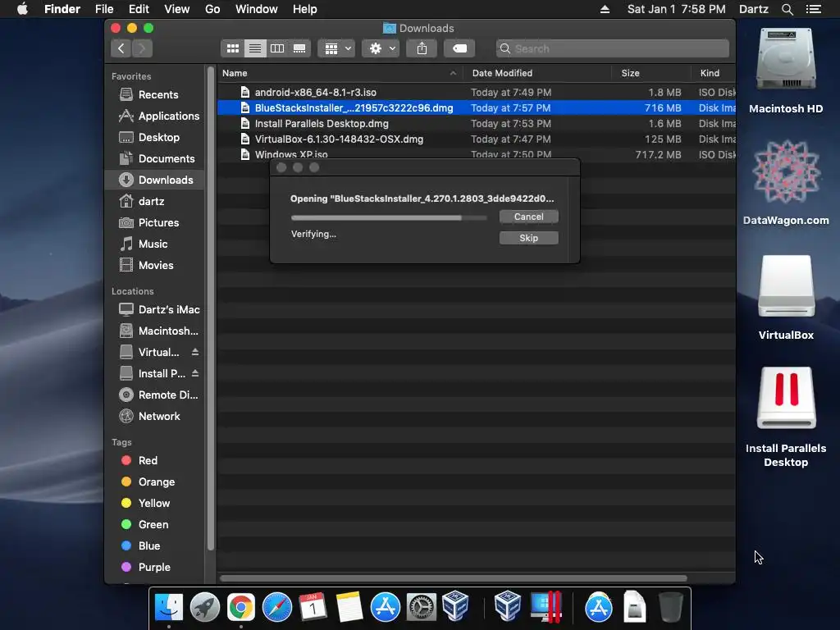
Task: Open Network in the sidebar
Action: (154, 416)
